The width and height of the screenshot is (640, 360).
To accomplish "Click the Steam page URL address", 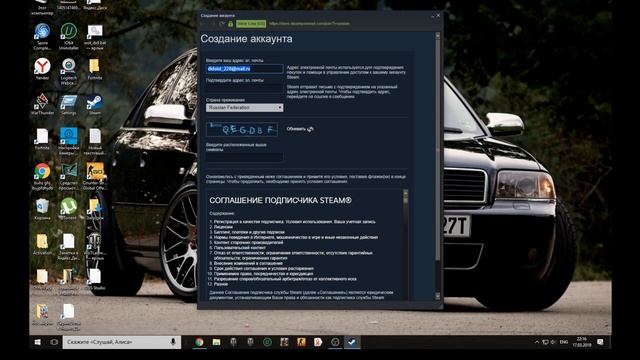I will [309, 24].
